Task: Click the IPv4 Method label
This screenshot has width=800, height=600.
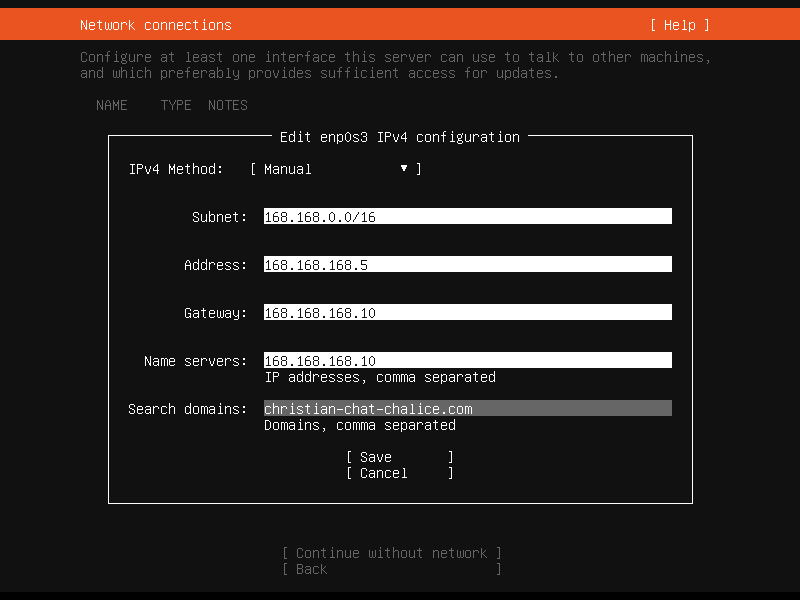Action: point(176,169)
